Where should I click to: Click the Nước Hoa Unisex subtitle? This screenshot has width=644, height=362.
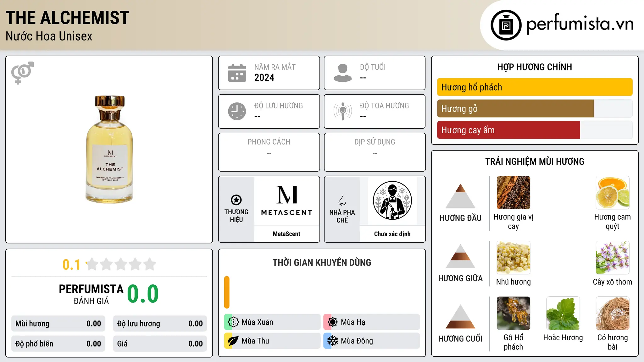pyautogui.click(x=49, y=36)
